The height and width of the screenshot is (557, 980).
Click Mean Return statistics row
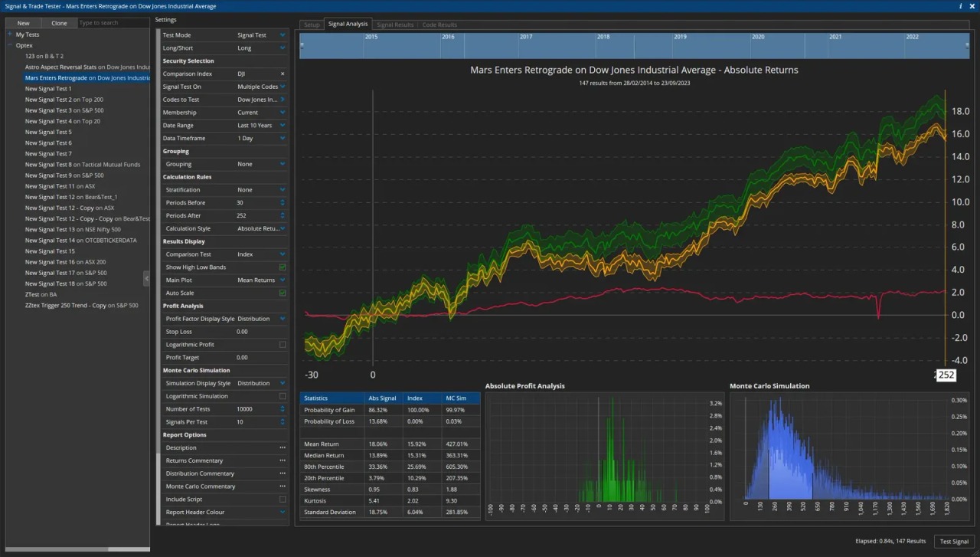[x=390, y=444]
